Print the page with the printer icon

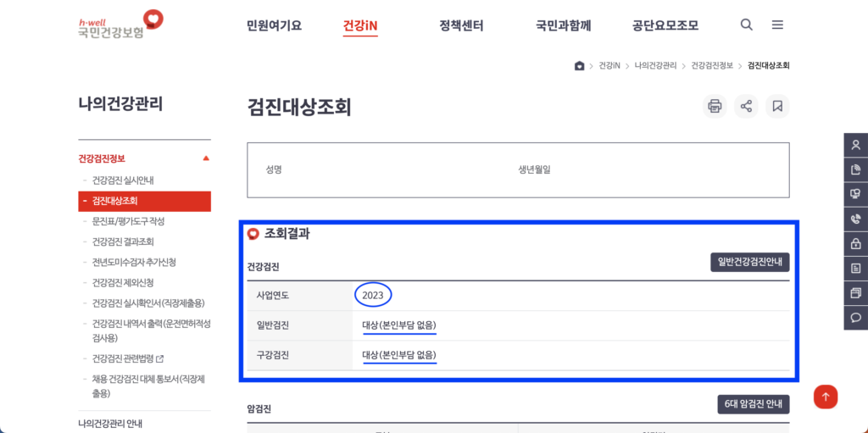(x=715, y=106)
